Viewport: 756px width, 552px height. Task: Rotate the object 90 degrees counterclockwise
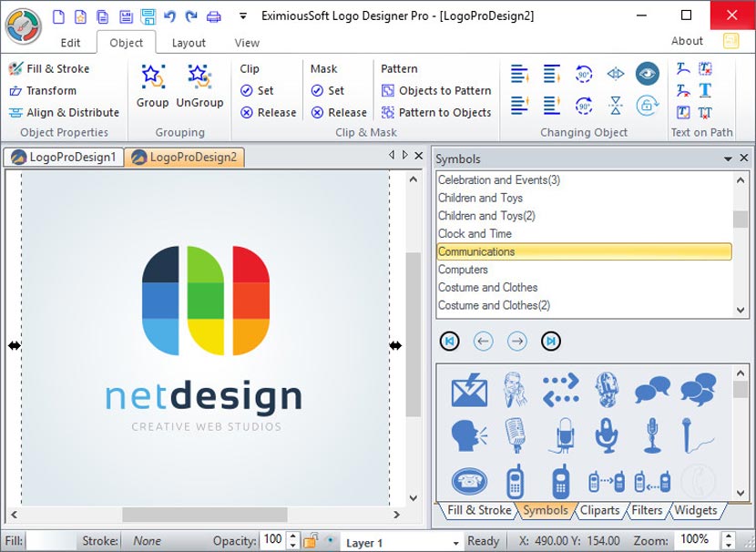point(583,75)
